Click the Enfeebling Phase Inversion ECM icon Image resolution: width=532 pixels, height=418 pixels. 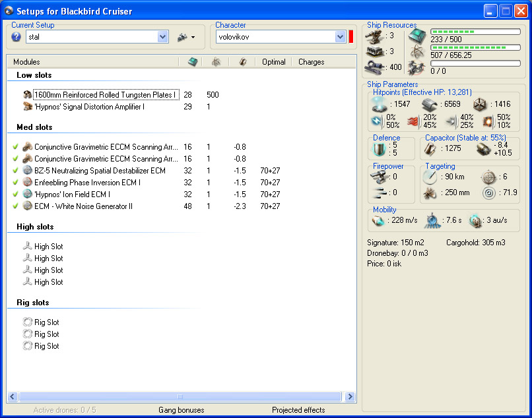(x=27, y=183)
